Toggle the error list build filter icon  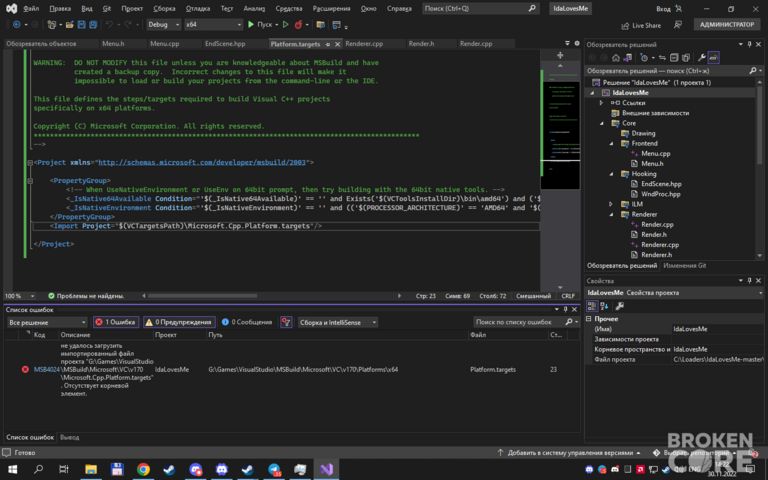[x=286, y=322]
